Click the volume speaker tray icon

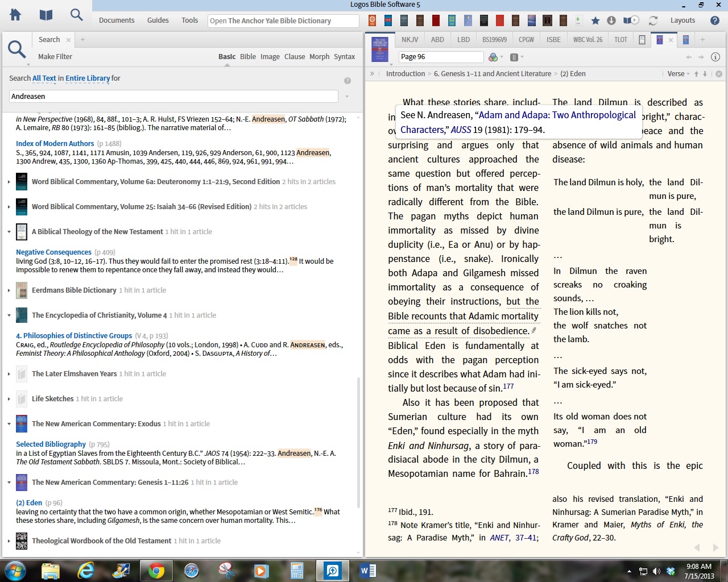(656, 571)
